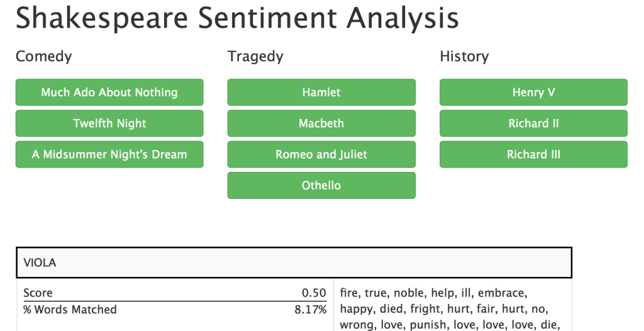Image resolution: width=644 pixels, height=331 pixels.
Task: Click the Score value 0.50
Action: point(314,293)
